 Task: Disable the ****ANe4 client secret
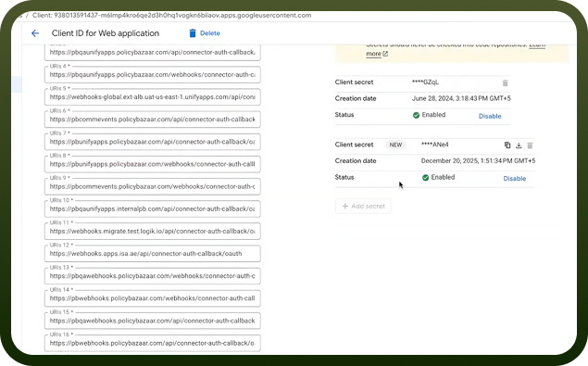click(x=515, y=178)
